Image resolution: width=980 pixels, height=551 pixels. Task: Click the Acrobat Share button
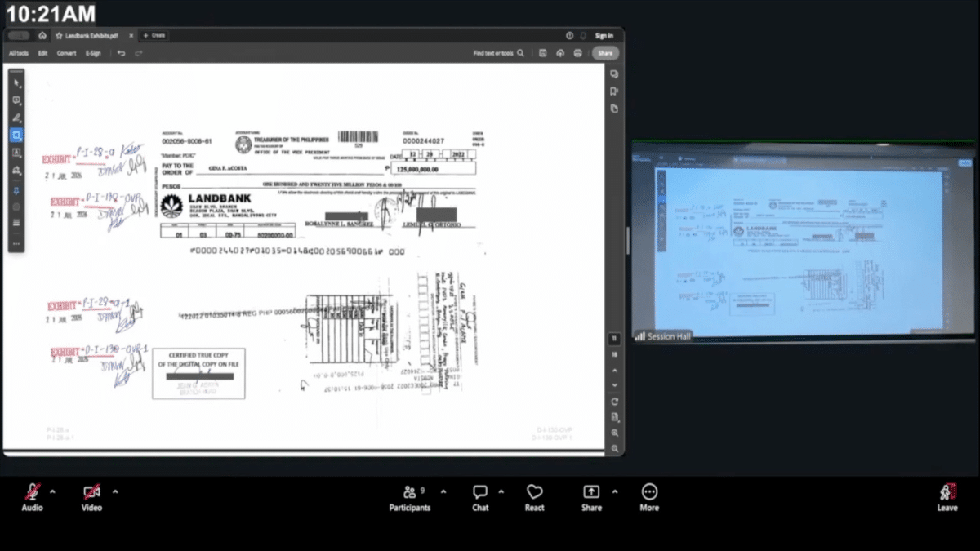605,53
